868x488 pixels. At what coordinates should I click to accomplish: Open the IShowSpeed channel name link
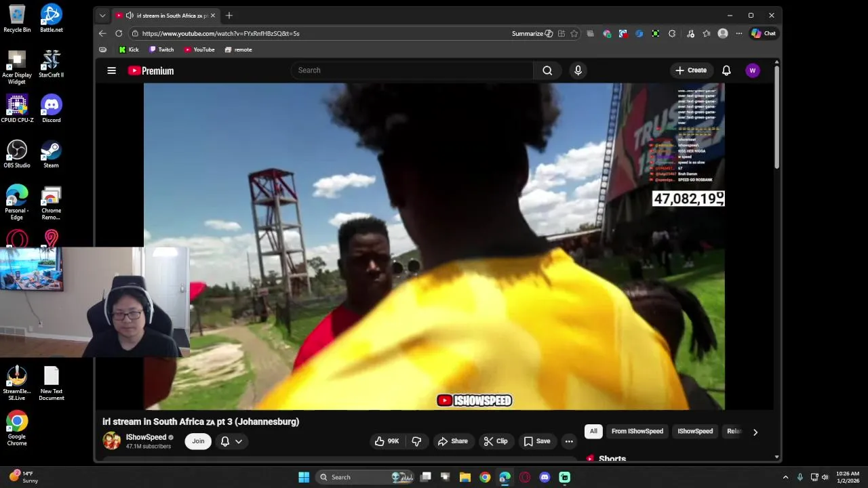146,437
